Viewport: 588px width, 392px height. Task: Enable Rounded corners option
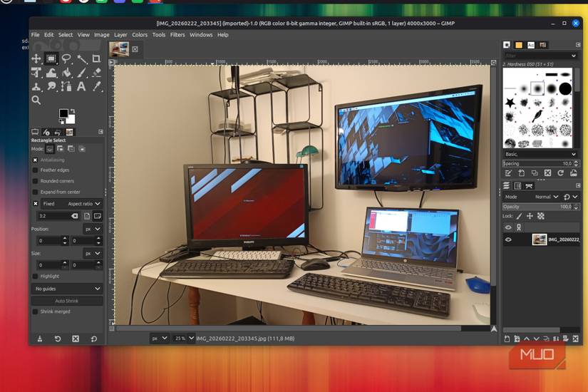tap(35, 181)
